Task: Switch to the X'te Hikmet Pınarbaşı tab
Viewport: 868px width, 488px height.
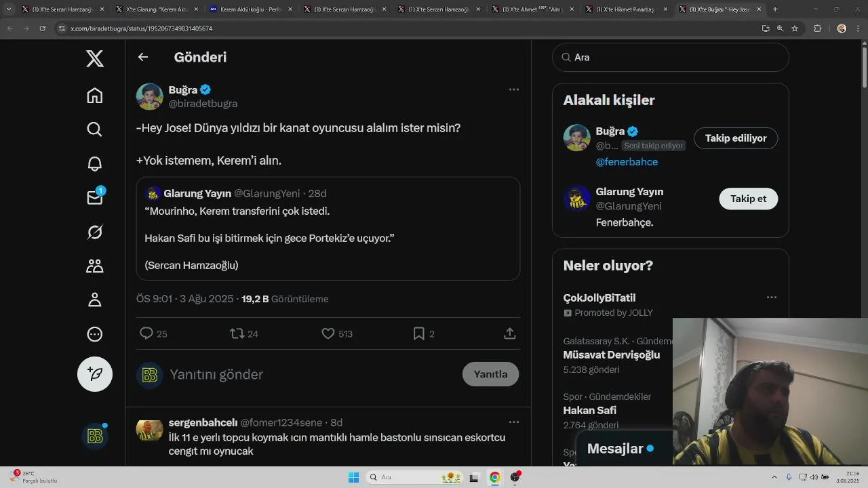Action: click(626, 9)
